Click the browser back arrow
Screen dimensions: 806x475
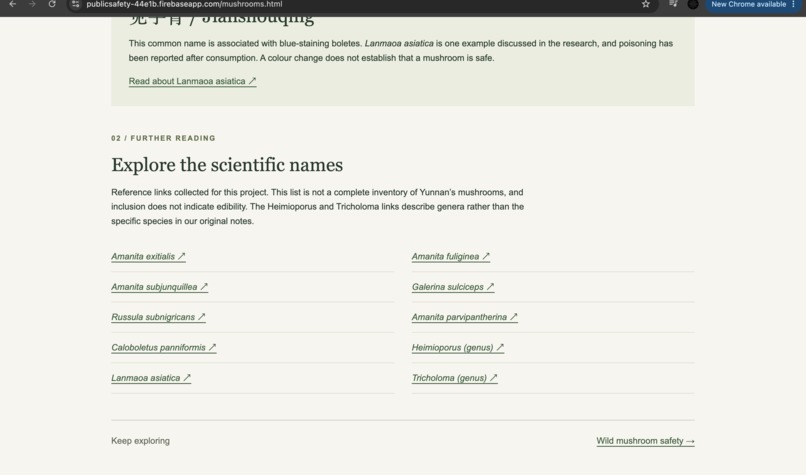[x=13, y=4]
